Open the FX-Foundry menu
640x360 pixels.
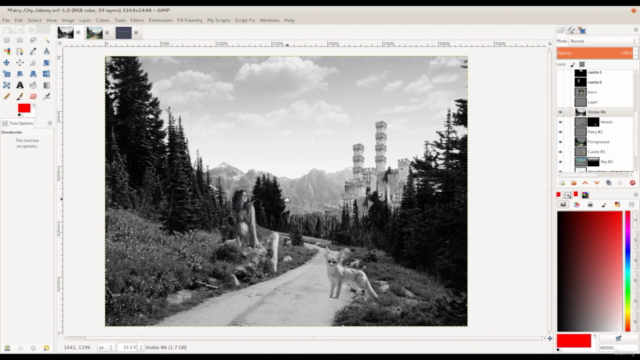(x=190, y=20)
